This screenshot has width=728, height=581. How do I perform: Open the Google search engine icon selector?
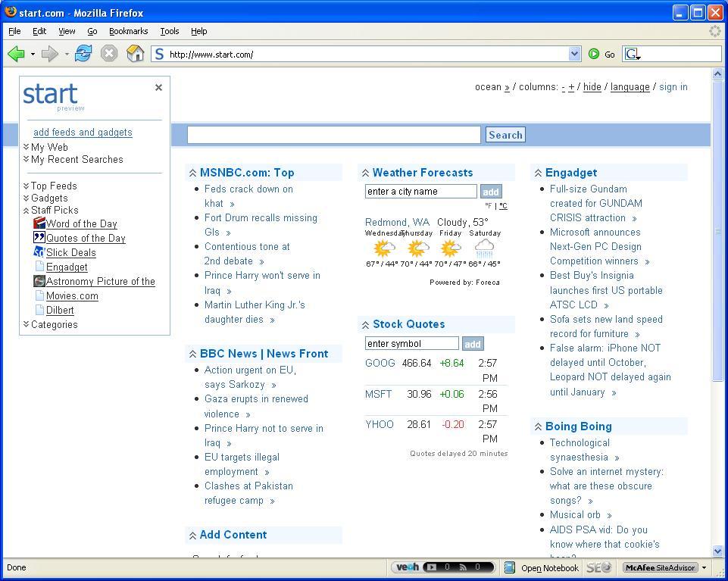(633, 55)
